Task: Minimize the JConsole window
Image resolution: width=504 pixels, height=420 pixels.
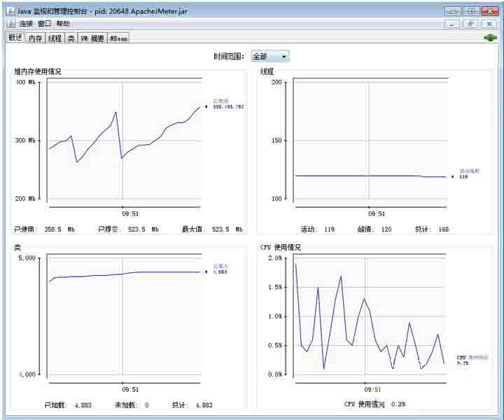Action: click(x=453, y=12)
